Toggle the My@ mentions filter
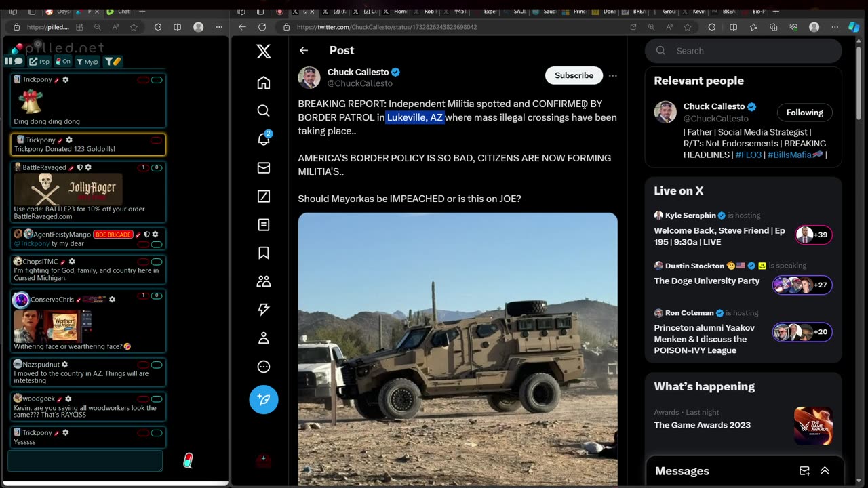The width and height of the screenshot is (868, 488). coord(87,62)
